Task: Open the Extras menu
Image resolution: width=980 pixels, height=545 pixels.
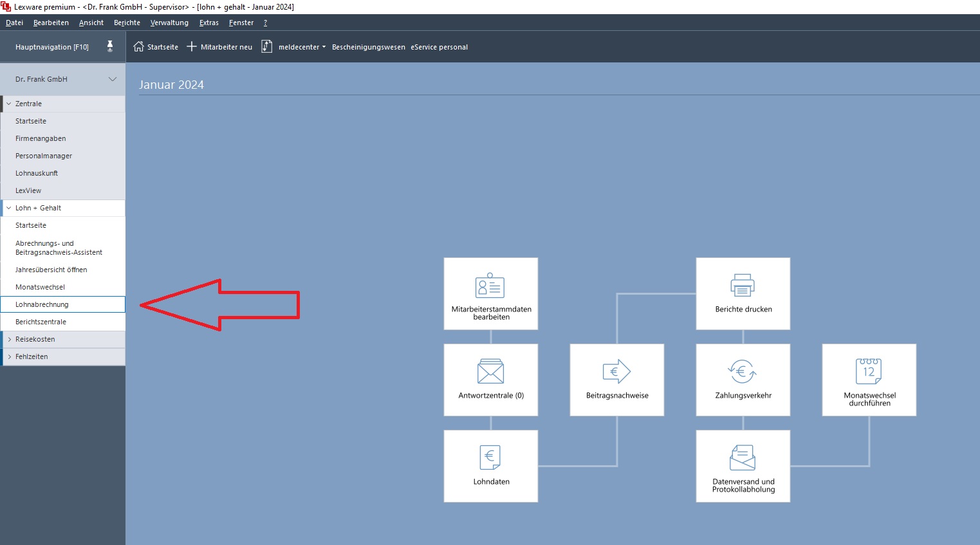Action: (x=209, y=23)
